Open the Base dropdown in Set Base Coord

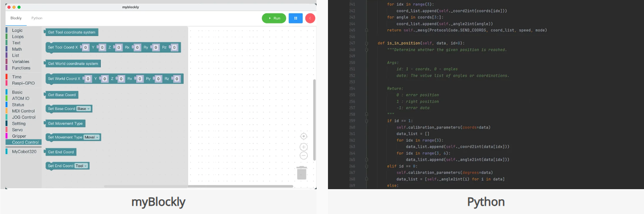pyautogui.click(x=84, y=109)
